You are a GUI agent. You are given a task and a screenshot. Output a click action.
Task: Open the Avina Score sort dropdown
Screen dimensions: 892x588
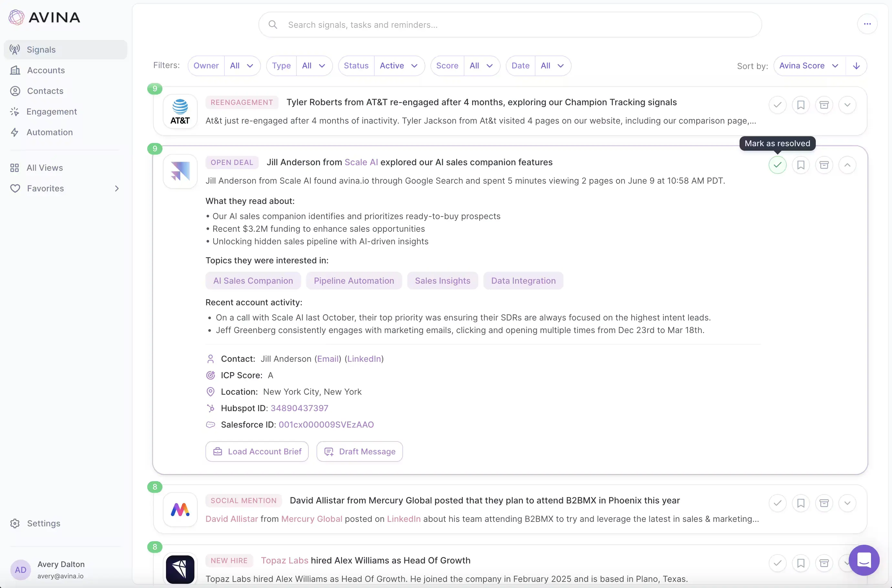click(x=809, y=66)
